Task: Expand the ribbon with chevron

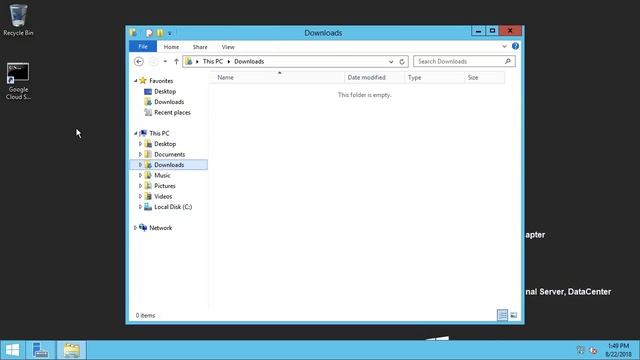Action: tap(504, 47)
